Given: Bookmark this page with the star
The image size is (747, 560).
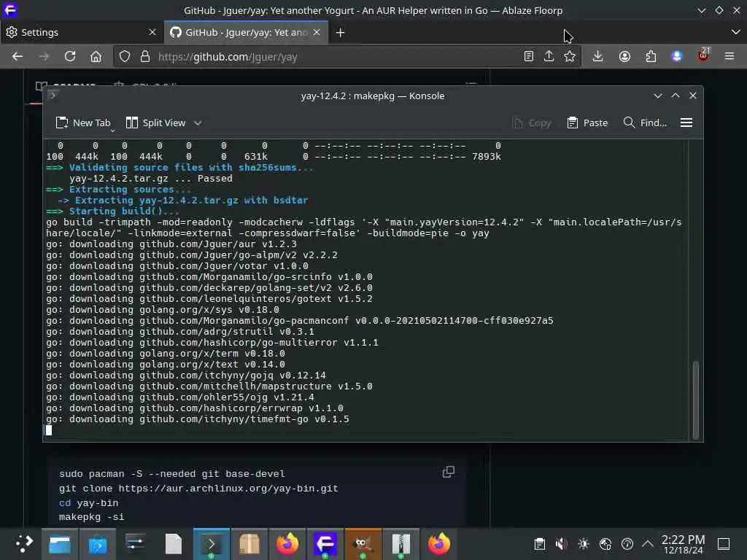Looking at the screenshot, I should 570,57.
